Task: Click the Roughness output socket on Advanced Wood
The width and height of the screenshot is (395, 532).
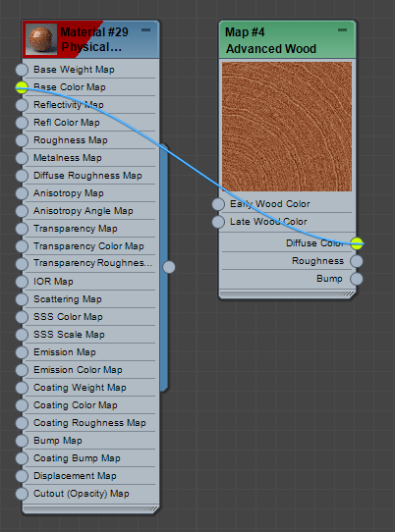Action: point(357,261)
